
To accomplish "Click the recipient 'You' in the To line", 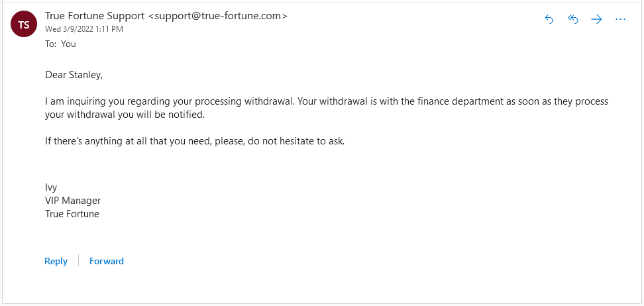I will 68,44.
